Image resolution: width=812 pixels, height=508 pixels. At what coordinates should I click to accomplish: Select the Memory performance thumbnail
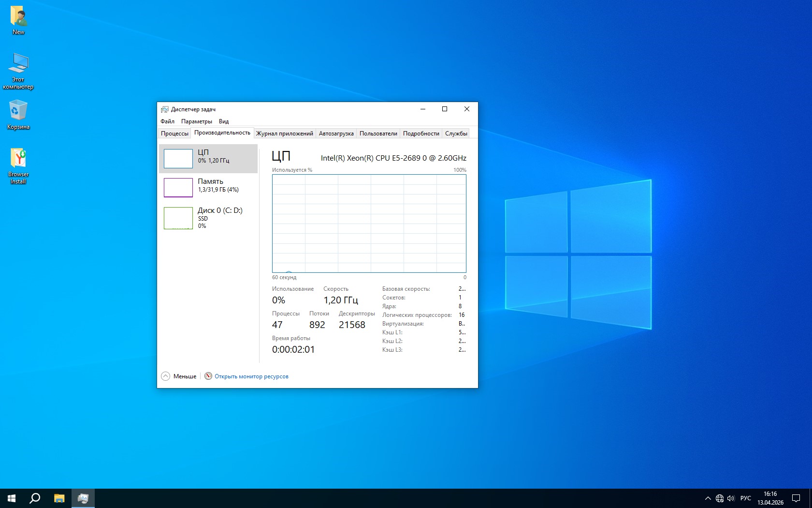(x=208, y=187)
